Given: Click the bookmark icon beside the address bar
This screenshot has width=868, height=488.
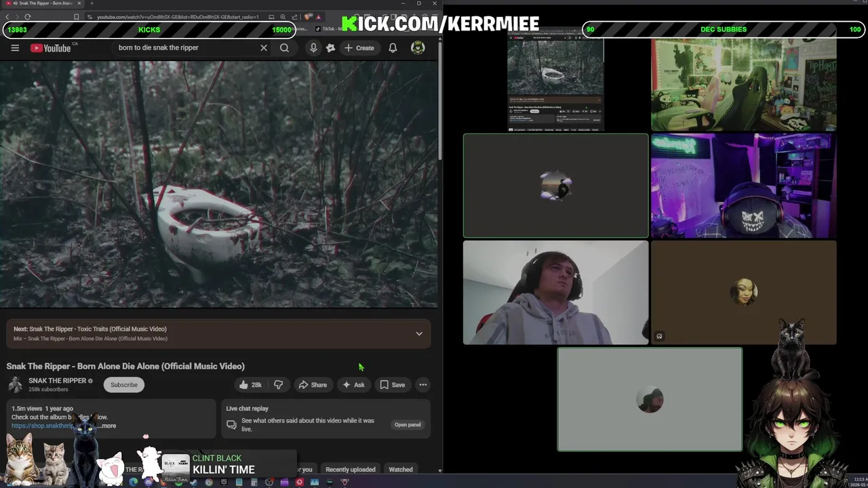Looking at the screenshot, I should (x=76, y=17).
